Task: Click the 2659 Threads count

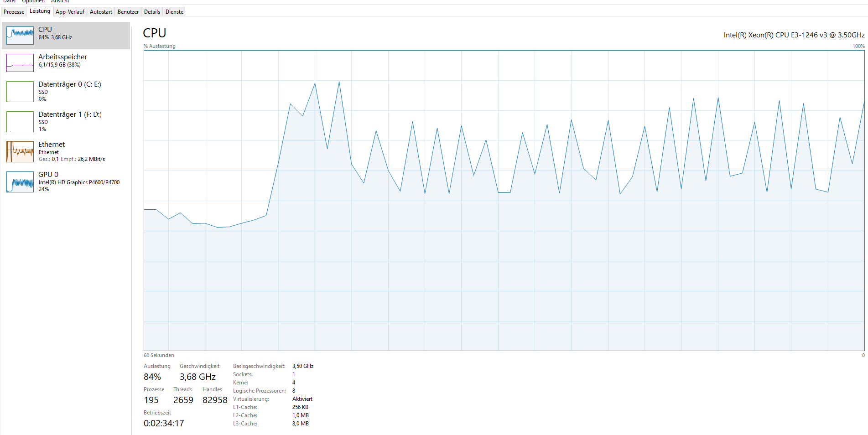Action: (183, 400)
